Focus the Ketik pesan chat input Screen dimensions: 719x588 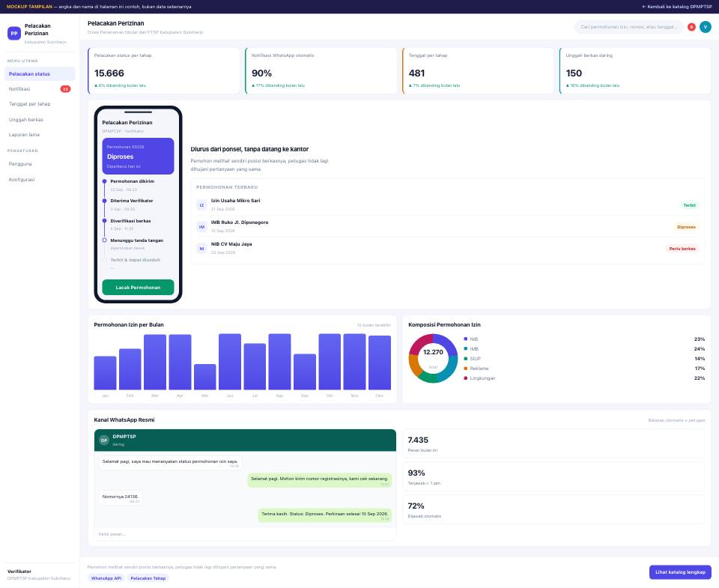coord(246,534)
